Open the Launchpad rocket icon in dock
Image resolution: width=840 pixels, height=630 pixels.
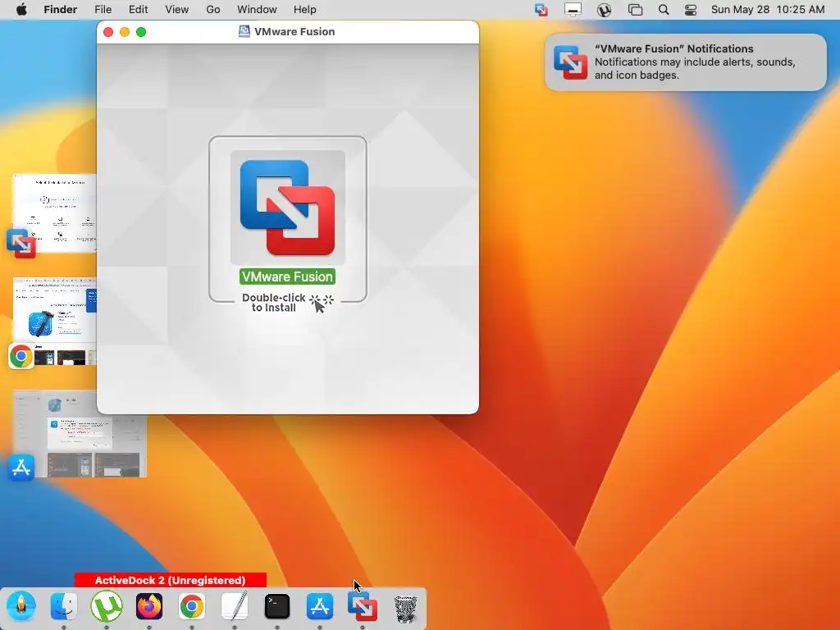coord(21,606)
